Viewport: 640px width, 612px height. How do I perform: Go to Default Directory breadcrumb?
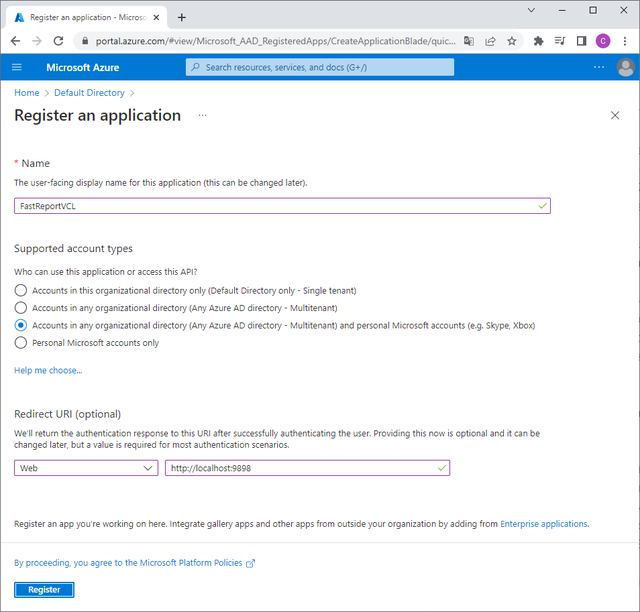click(x=89, y=93)
